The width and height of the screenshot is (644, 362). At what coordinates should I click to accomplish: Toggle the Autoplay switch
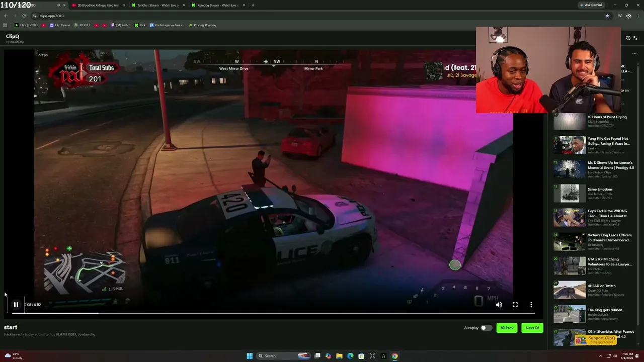point(486,328)
